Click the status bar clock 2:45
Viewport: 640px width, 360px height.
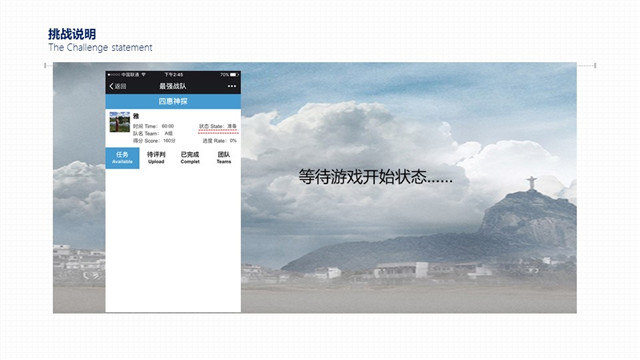(174, 75)
